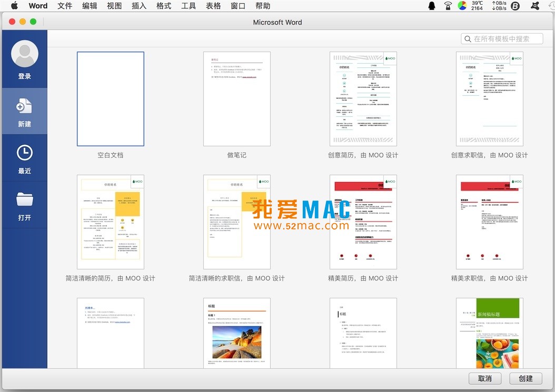This screenshot has height=392, width=555.
Task: Click the 创意简历，由 MOO 设计 caption
Action: coord(363,155)
